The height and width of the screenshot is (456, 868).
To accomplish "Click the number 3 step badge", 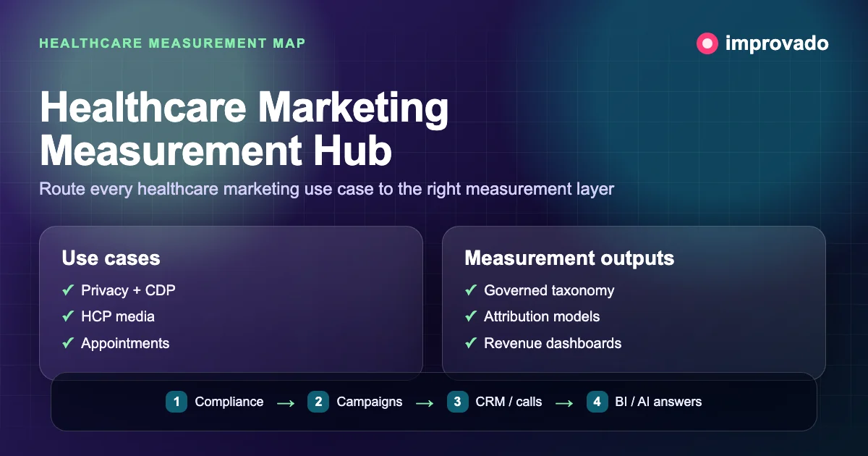I will pos(458,402).
